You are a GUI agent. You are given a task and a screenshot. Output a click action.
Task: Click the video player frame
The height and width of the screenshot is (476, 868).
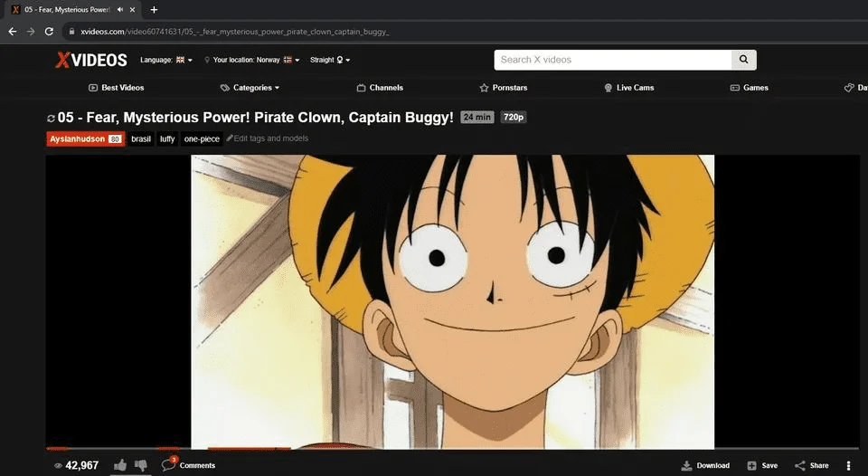452,301
